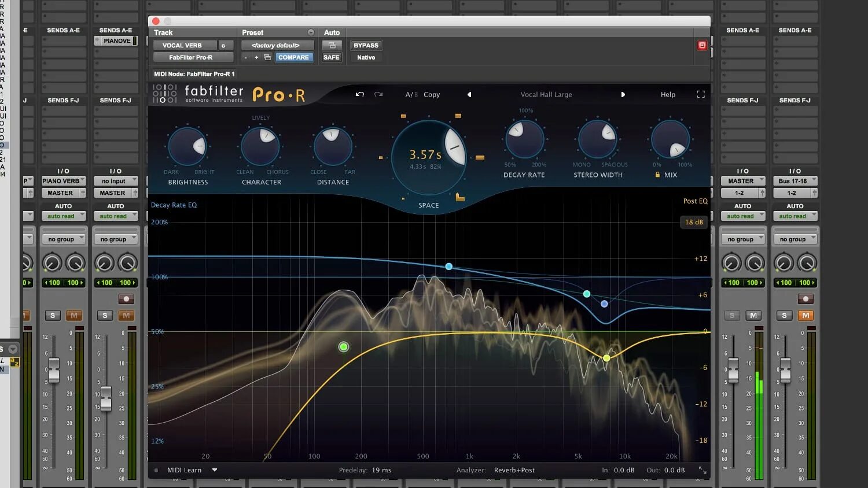Adjust the Space 3.57 s knob
868x488 pixels.
tap(428, 157)
